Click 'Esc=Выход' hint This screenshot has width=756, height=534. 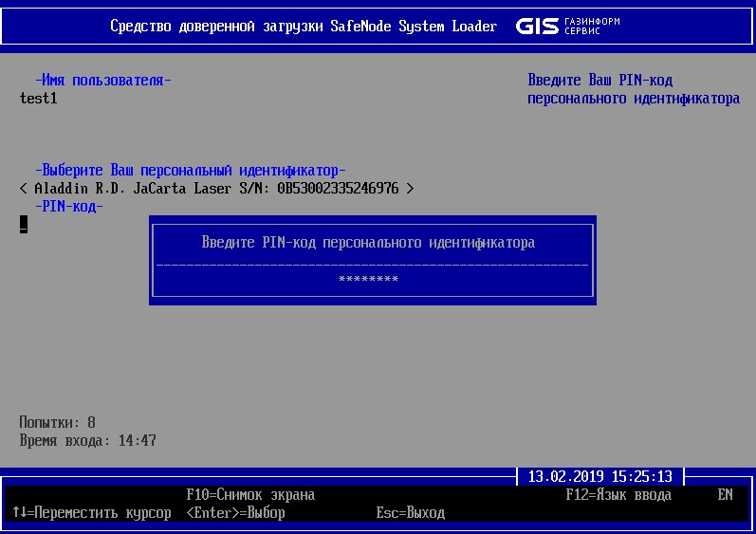click(x=411, y=513)
